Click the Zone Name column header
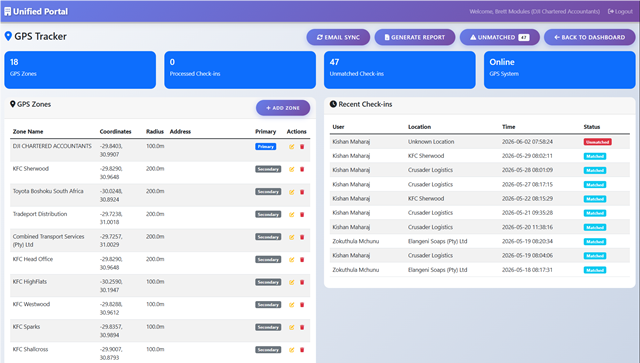The image size is (640, 363). (x=28, y=131)
